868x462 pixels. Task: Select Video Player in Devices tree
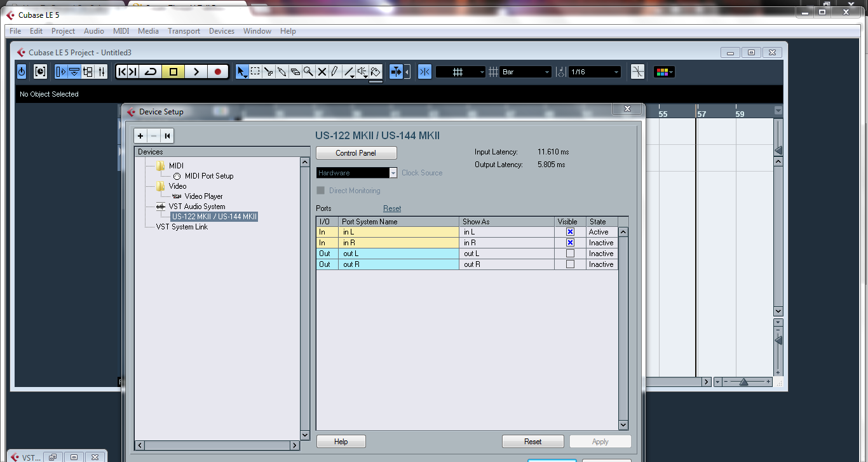click(x=203, y=196)
